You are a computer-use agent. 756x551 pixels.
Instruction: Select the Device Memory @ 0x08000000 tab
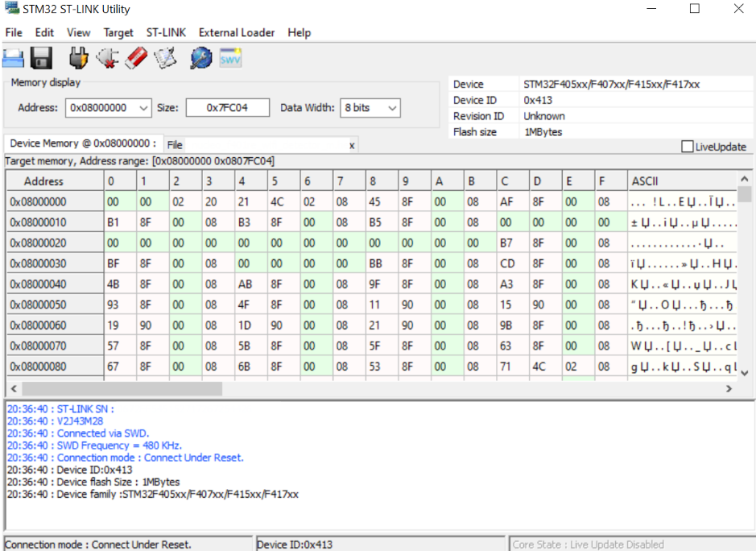tap(83, 143)
